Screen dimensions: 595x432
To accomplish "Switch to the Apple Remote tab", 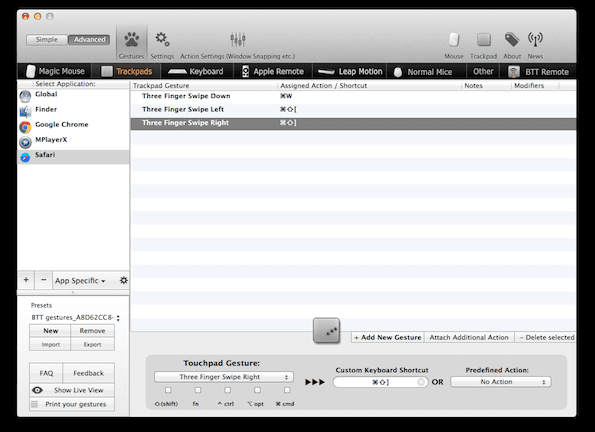I will click(273, 71).
